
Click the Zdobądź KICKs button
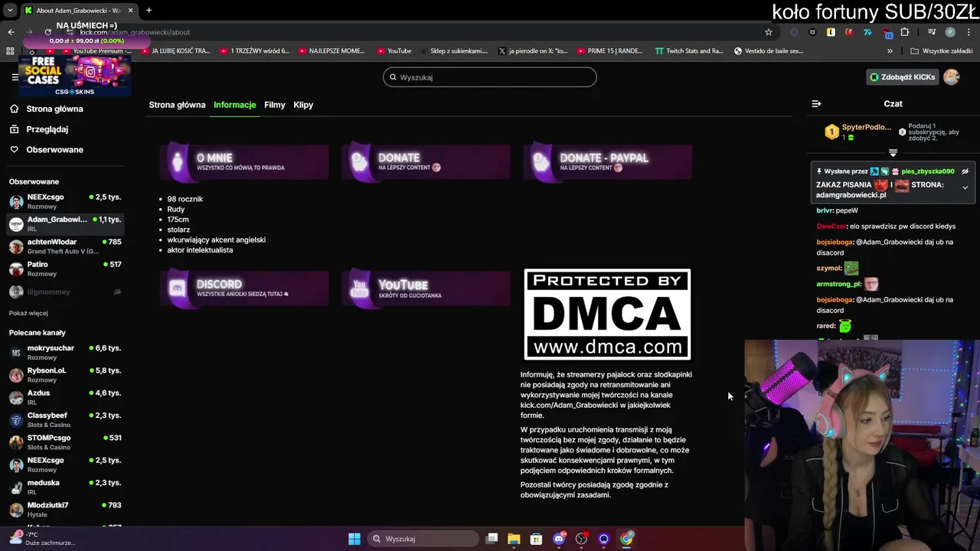903,77
